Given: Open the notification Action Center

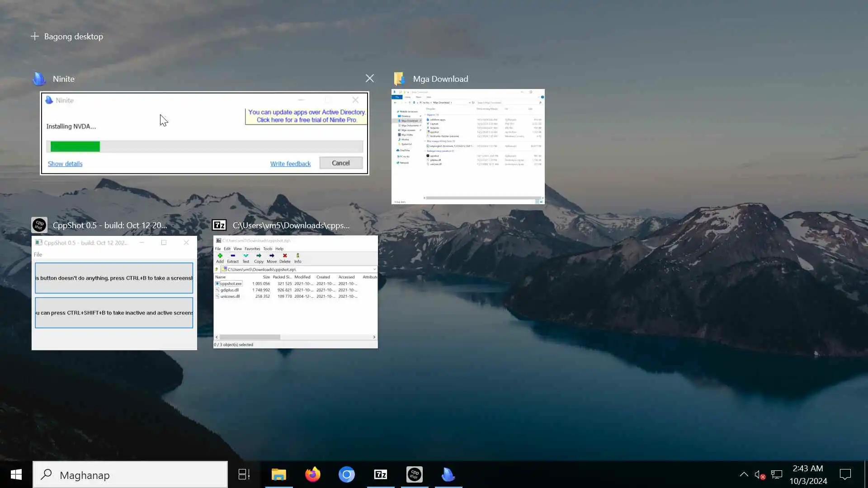Looking at the screenshot, I should (x=845, y=474).
